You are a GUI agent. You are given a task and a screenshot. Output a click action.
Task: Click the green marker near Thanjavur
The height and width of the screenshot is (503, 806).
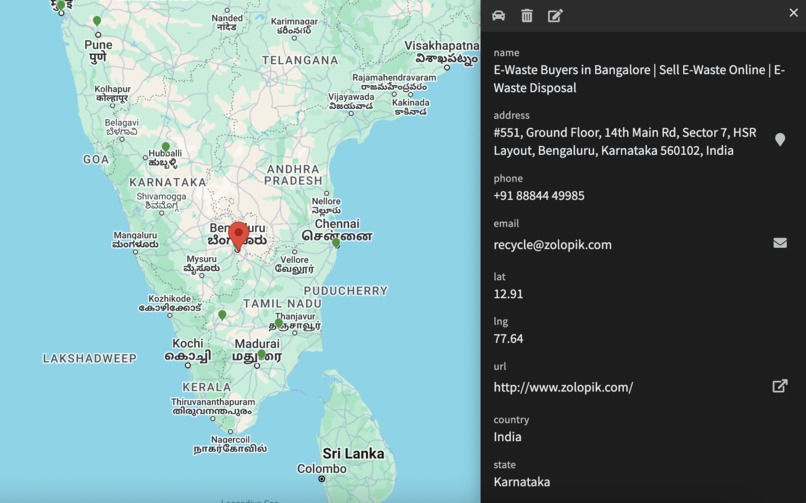point(279,323)
